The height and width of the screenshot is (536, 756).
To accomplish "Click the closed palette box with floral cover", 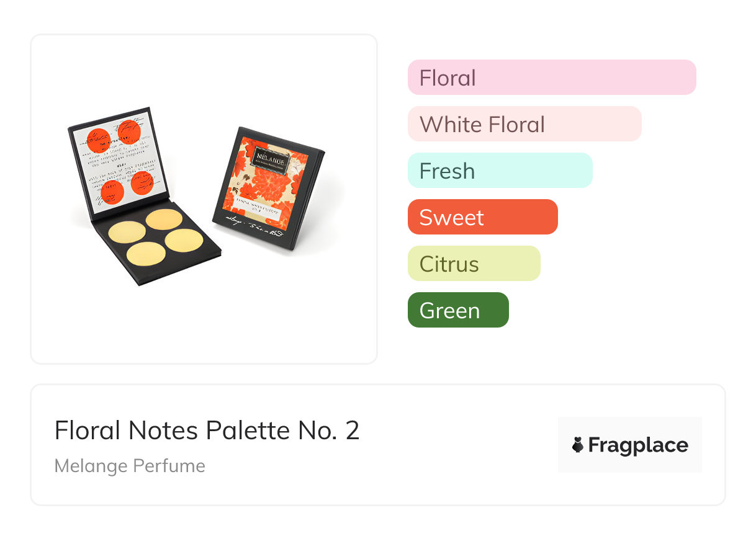I will point(267,186).
